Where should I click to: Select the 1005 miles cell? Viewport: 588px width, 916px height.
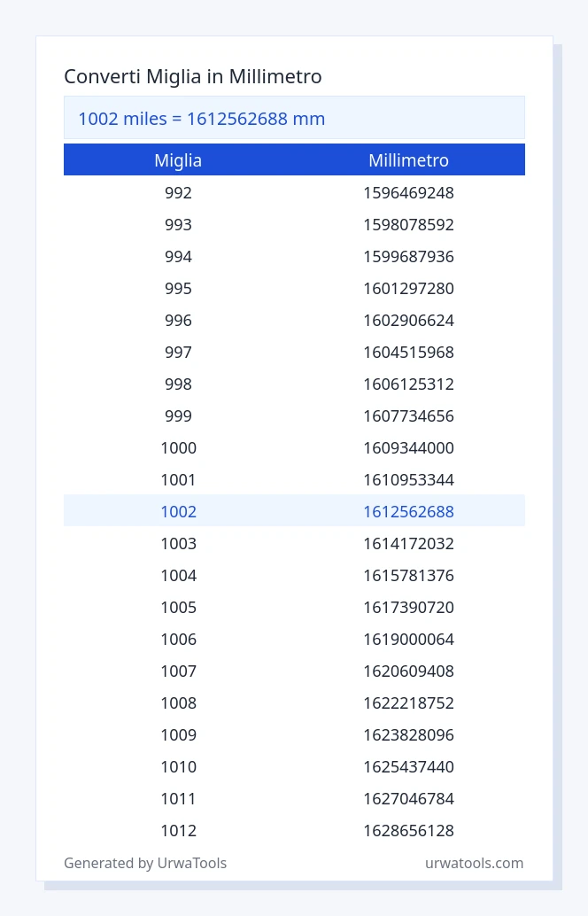pos(178,608)
